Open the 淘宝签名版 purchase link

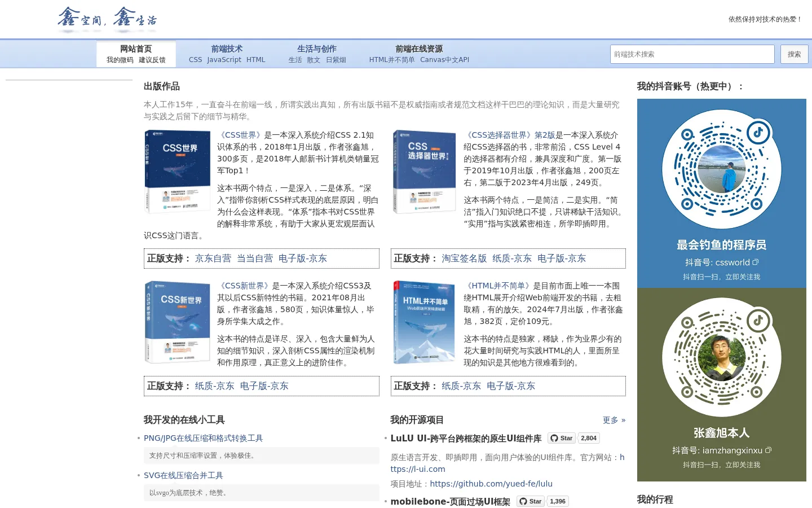[464, 259]
